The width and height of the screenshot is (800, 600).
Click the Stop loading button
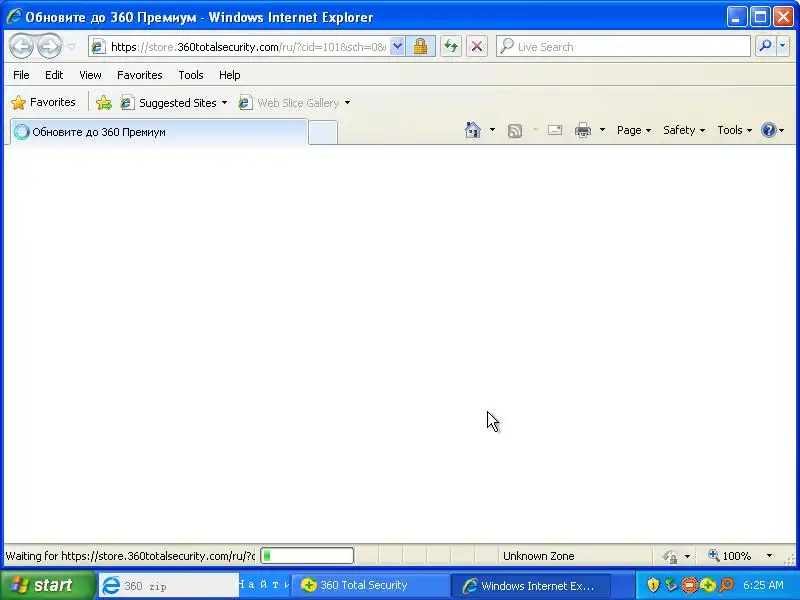(477, 46)
